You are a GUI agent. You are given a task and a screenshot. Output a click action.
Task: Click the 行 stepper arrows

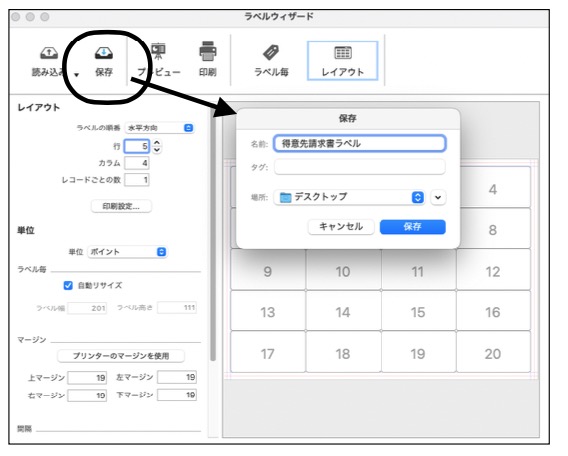coord(157,146)
